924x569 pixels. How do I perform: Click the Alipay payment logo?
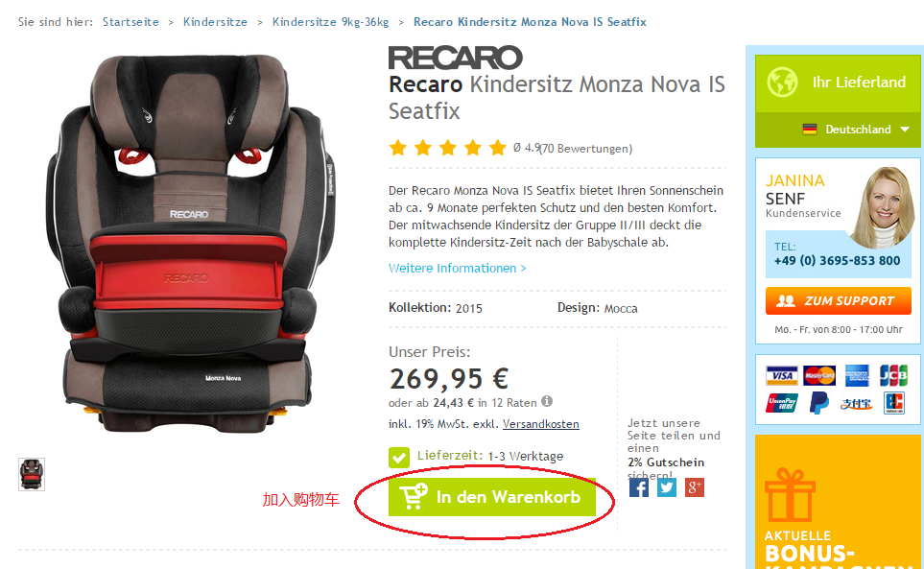(856, 404)
